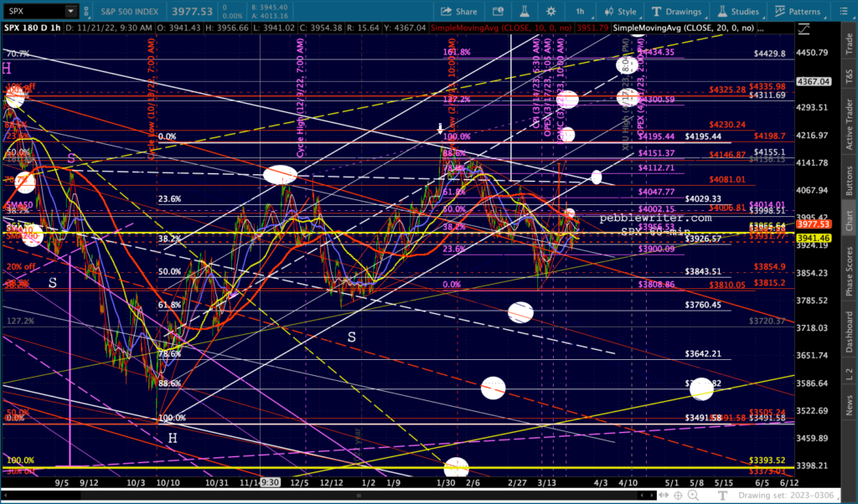This screenshot has height=504, width=858.
Task: Switch to the Trade sidebar tab
Action: point(850,44)
